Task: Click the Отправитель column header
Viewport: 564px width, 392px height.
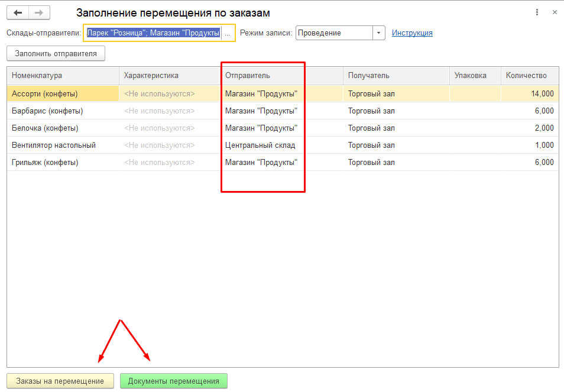Action: (281, 76)
